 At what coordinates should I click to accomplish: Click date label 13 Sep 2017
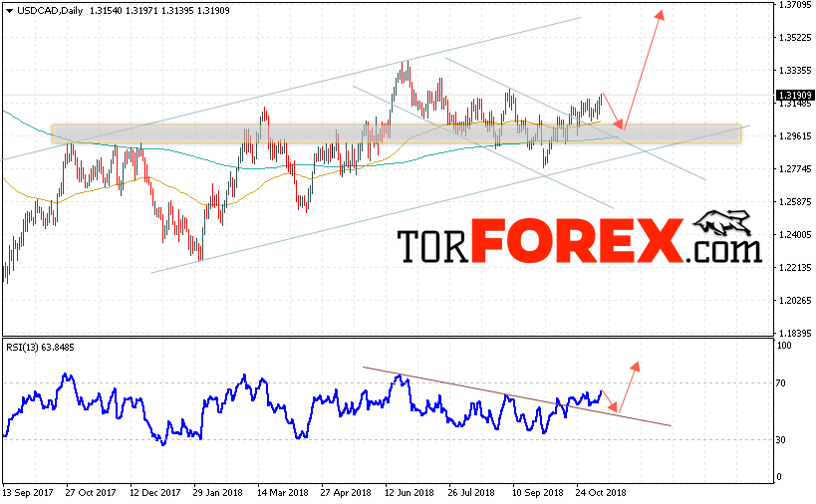(x=28, y=492)
